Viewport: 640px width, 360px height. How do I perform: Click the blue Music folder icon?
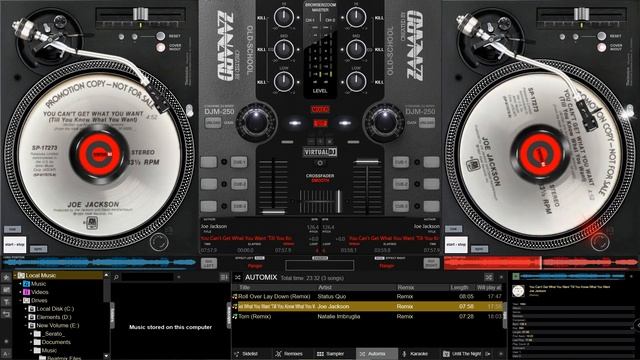tap(27, 284)
